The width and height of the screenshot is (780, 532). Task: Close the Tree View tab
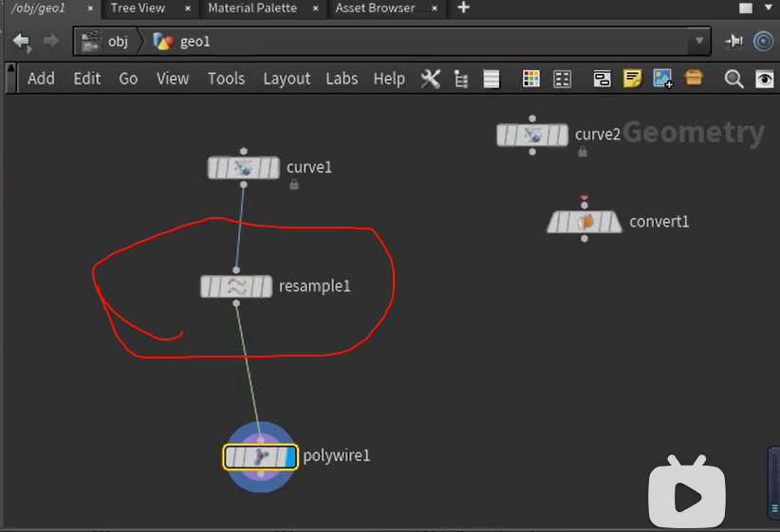(188, 9)
